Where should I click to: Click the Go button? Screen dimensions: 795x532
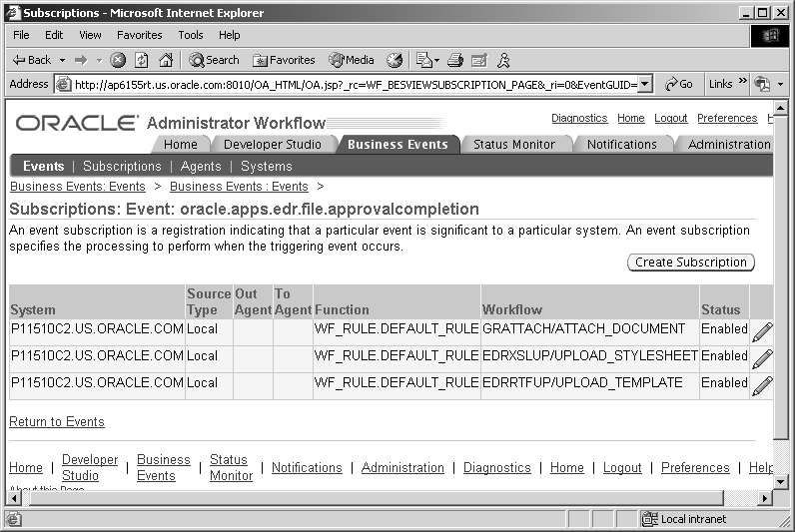[679, 84]
